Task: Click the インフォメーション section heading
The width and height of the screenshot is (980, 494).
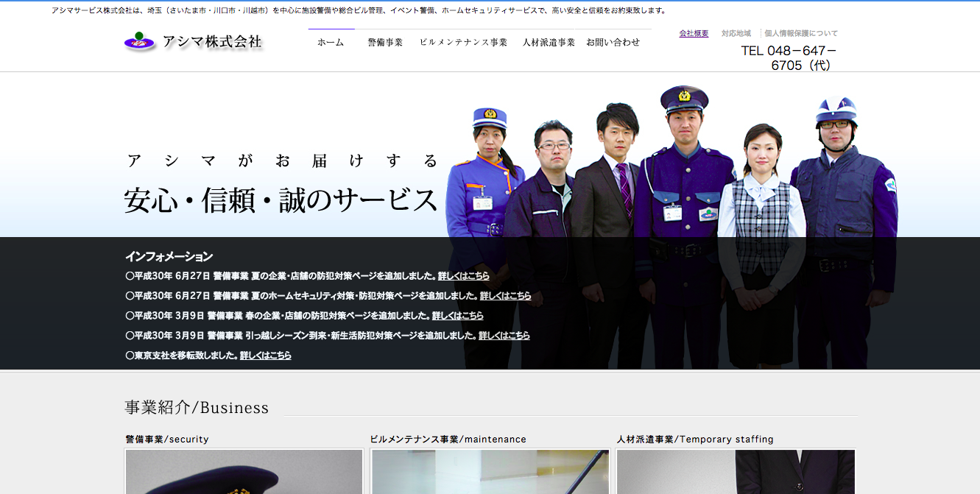Action: [x=169, y=256]
